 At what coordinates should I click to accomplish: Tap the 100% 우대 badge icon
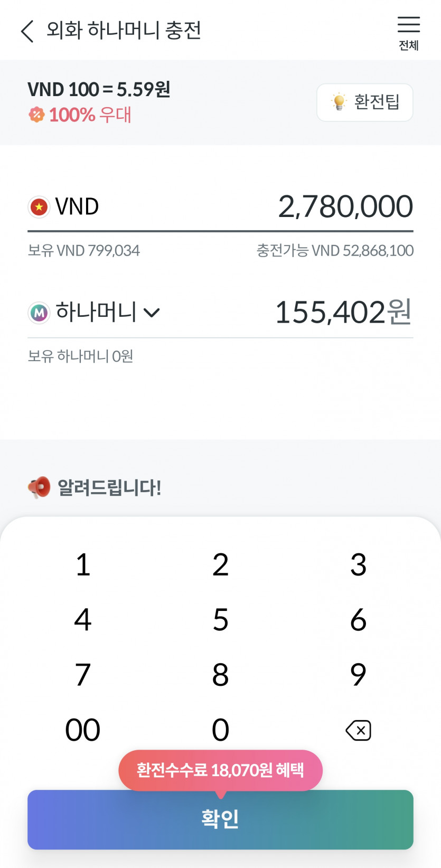pos(36,115)
